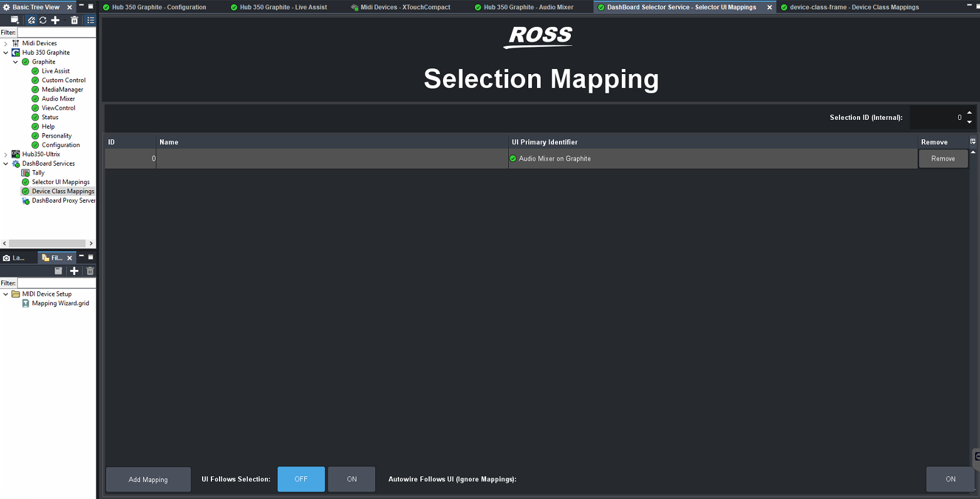Collapse the MIDI Device Setup folder

coord(6,294)
